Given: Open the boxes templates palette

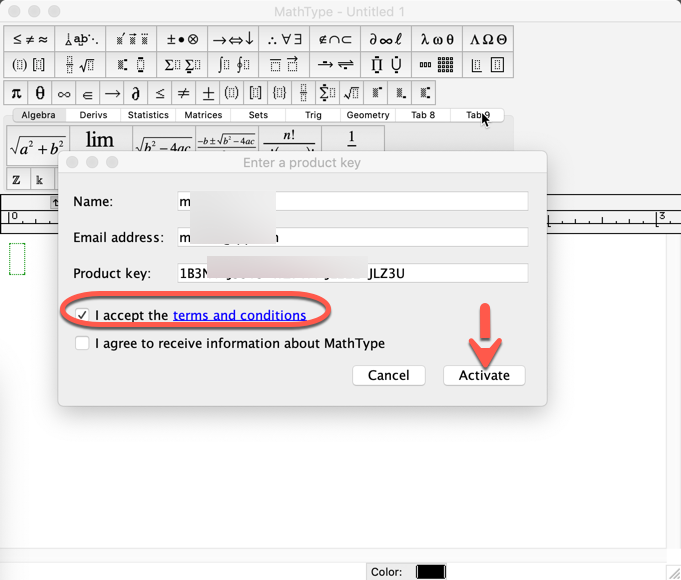Looking at the screenshot, I should [488, 65].
